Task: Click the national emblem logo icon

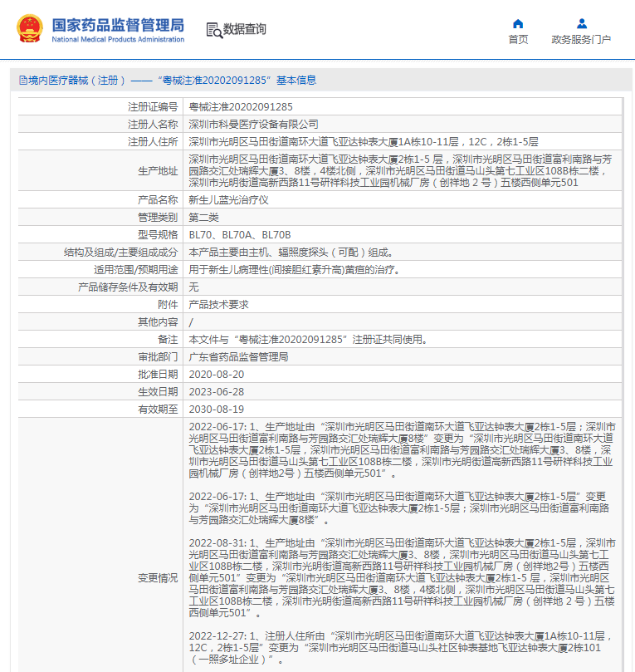Action: pyautogui.click(x=30, y=29)
